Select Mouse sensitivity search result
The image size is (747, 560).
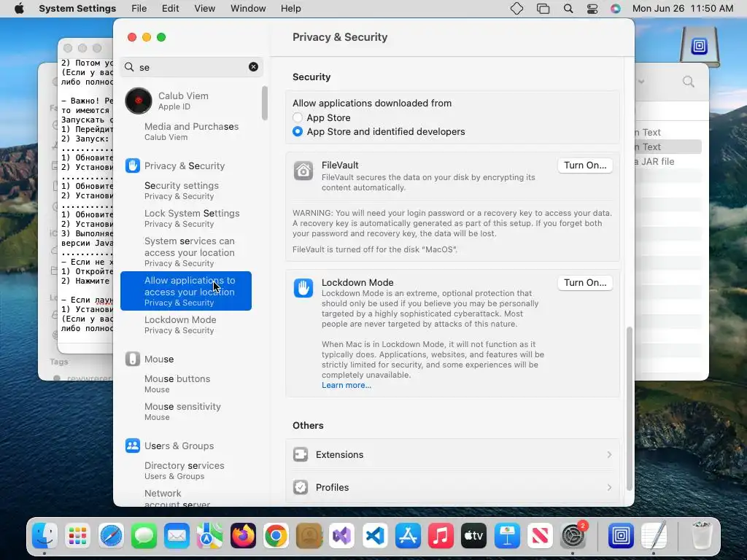186,411
